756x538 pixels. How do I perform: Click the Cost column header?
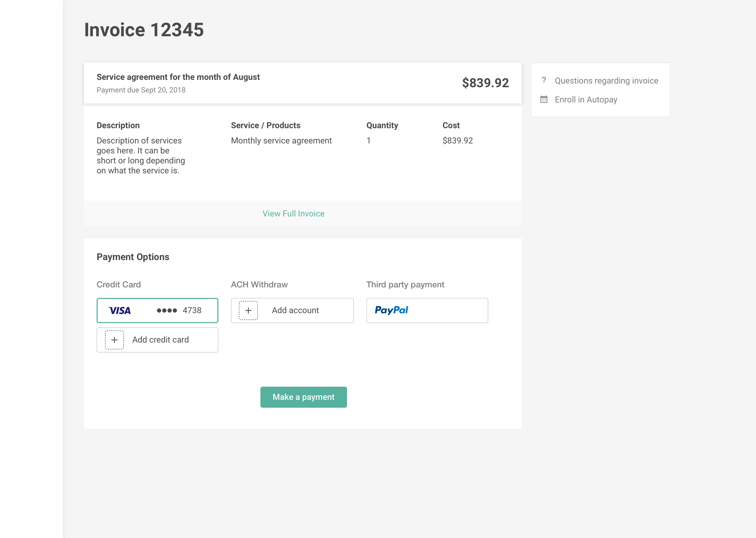point(451,125)
